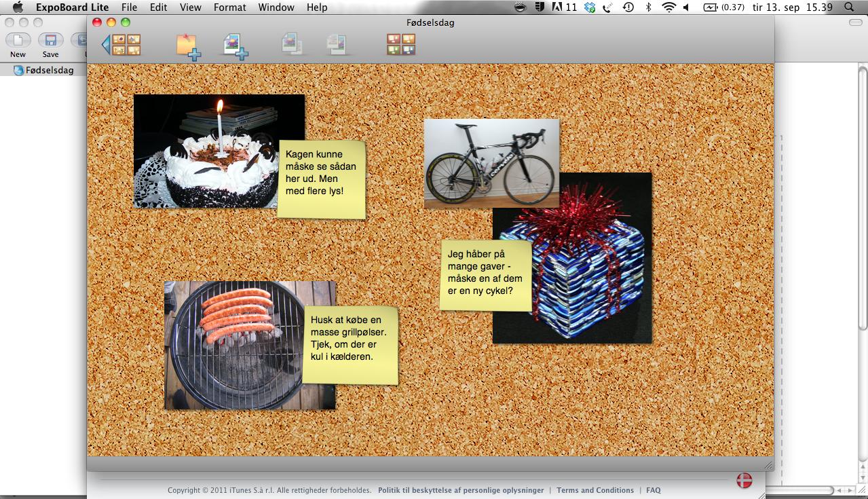The width and height of the screenshot is (868, 499).
Task: Select the birthday cake photo
Action: click(x=204, y=151)
